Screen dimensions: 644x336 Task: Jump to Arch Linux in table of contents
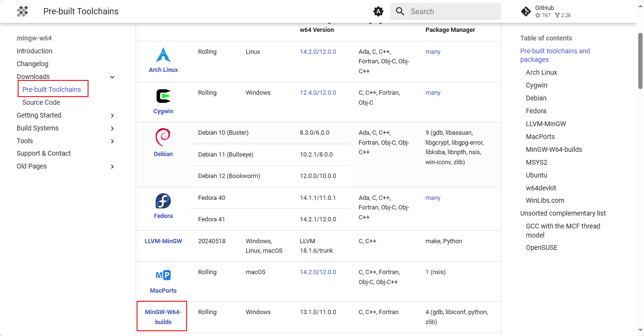click(541, 72)
